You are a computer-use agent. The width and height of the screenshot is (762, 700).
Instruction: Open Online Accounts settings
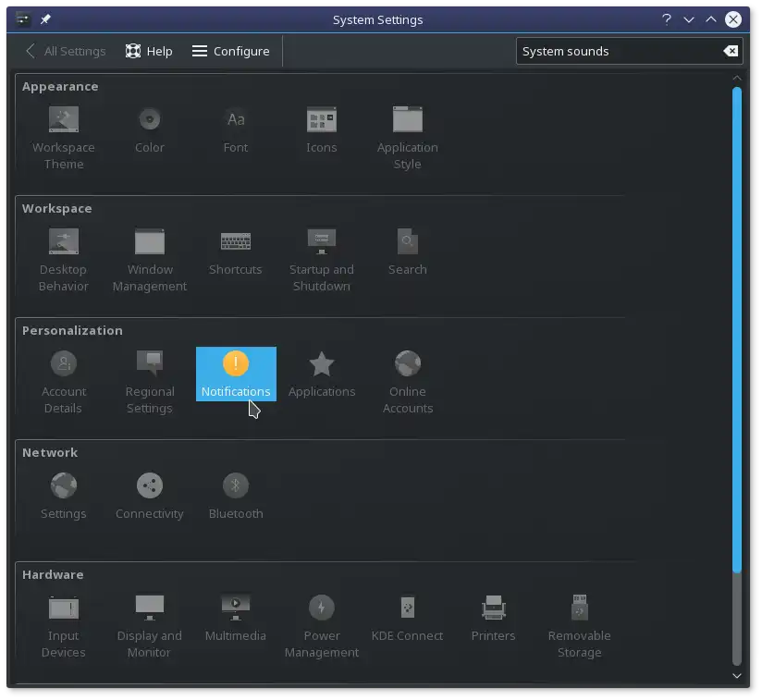[x=407, y=382]
